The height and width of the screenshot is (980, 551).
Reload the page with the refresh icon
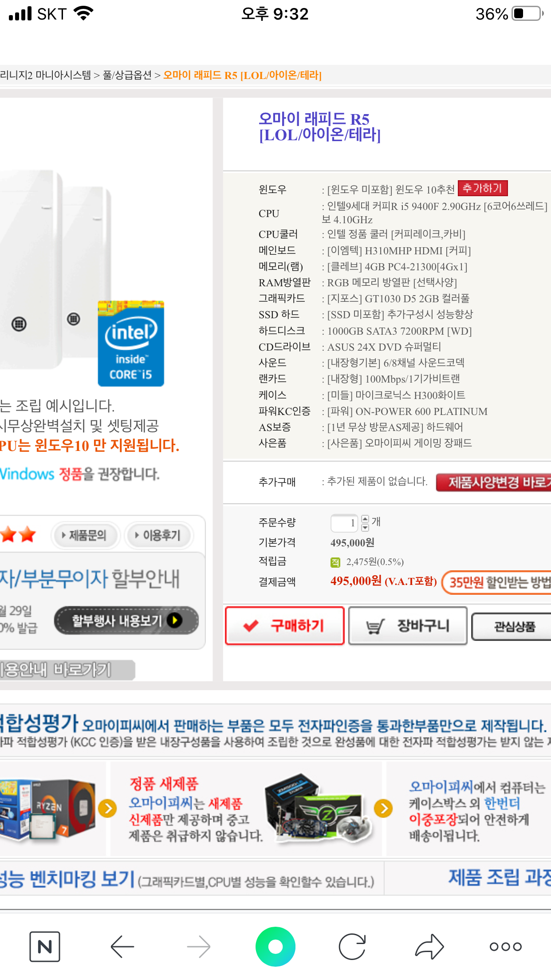(352, 947)
